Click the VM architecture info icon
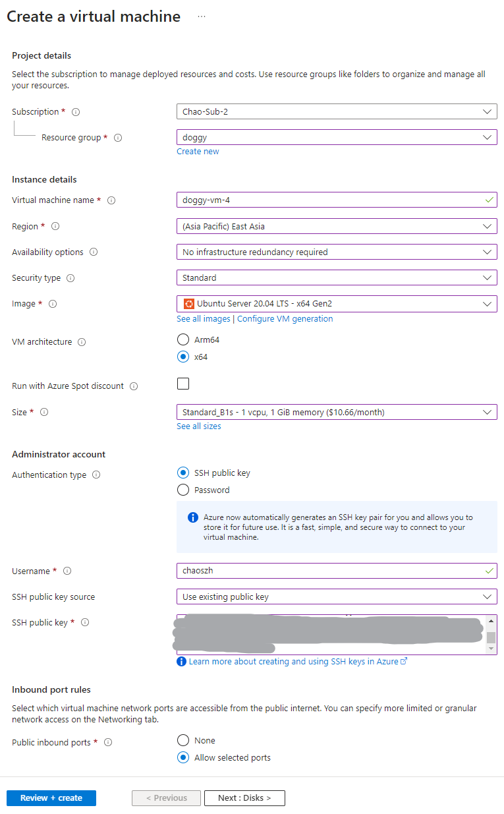Viewport: 504px width, 814px height. coord(80,342)
